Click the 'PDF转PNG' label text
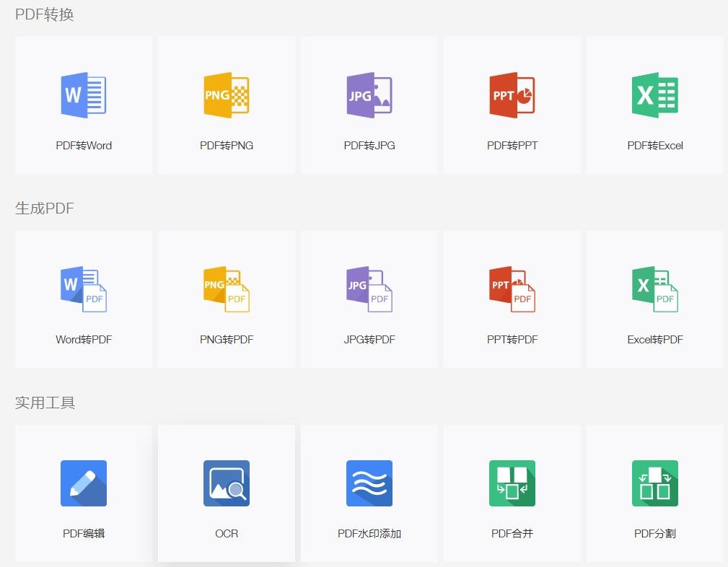 [227, 145]
